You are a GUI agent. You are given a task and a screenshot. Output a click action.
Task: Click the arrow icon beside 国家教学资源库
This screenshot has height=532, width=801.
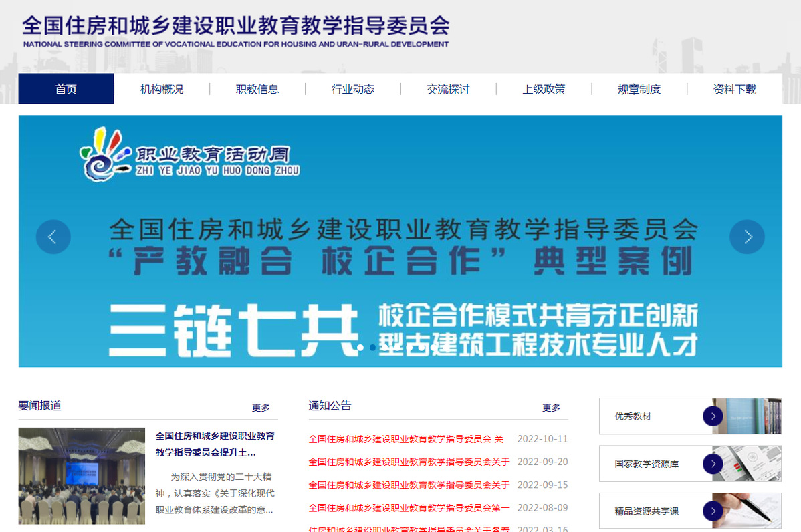pos(713,464)
